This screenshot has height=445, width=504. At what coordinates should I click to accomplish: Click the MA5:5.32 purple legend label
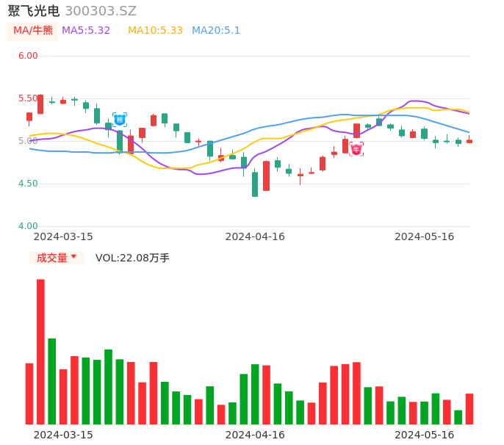[86, 31]
